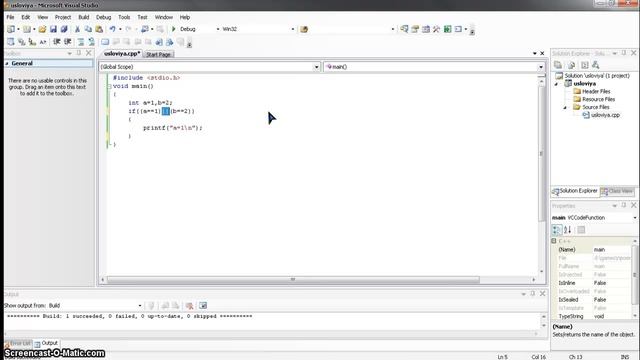This screenshot has width=640, height=360.
Task: Click the Properties Window icon in main toolbar
Action: pyautogui.click(x=415, y=29)
